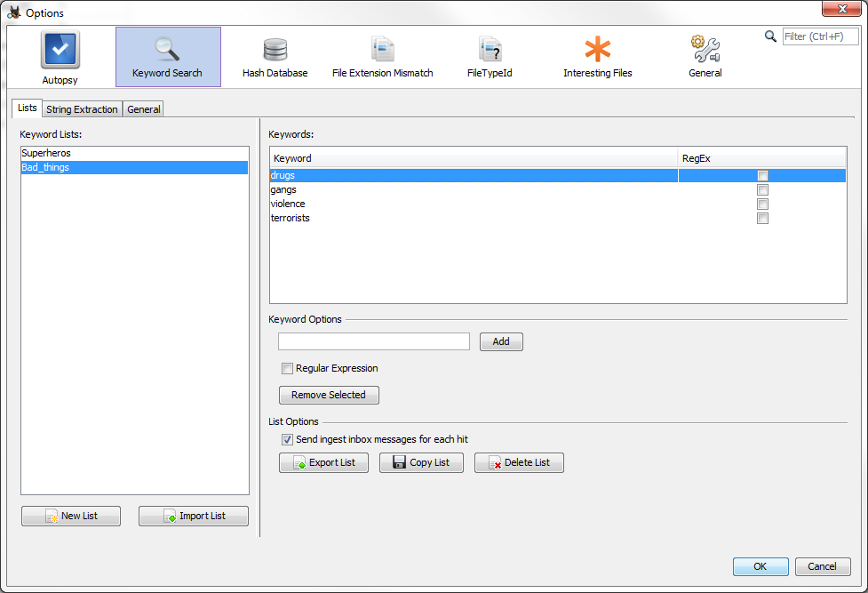Image resolution: width=868 pixels, height=593 pixels.
Task: Toggle RegEx checkbox for drugs
Action: [762, 176]
